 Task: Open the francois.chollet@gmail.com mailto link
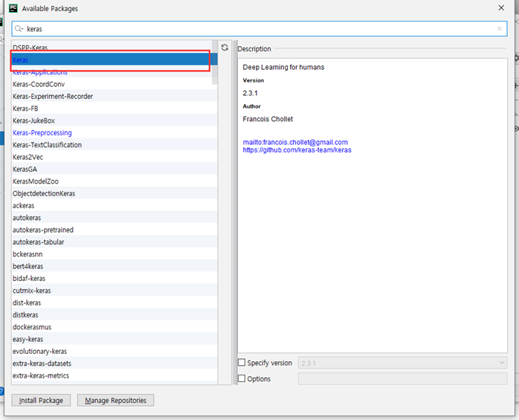click(x=295, y=142)
